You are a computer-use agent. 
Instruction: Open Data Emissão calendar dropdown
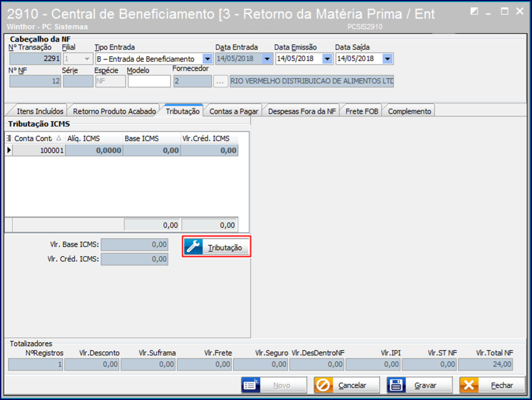327,59
